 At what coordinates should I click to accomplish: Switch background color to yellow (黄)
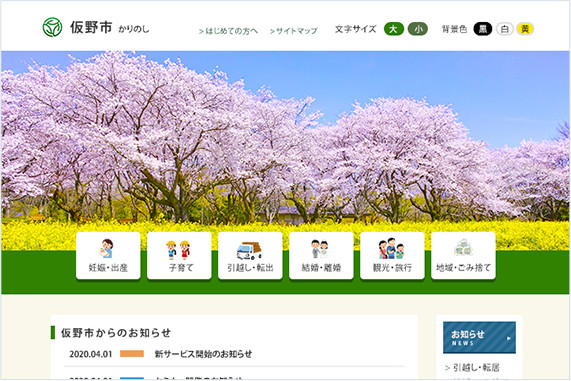(x=525, y=29)
